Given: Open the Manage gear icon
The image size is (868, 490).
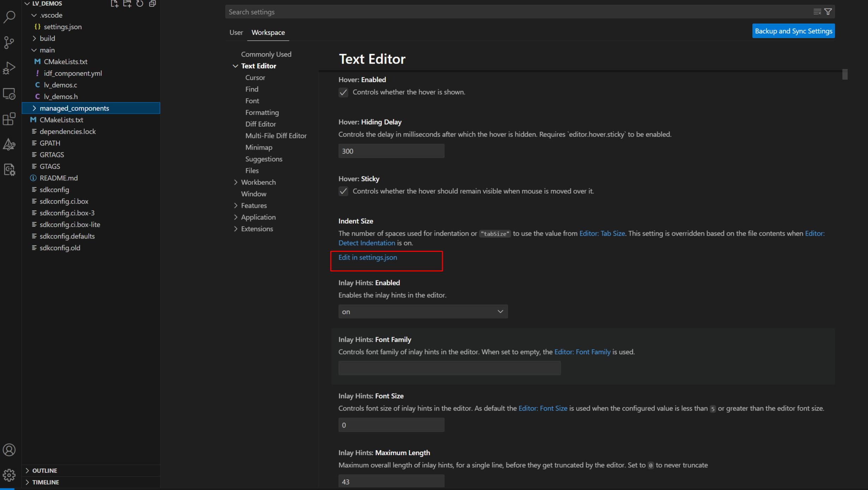Looking at the screenshot, I should pos(9,475).
